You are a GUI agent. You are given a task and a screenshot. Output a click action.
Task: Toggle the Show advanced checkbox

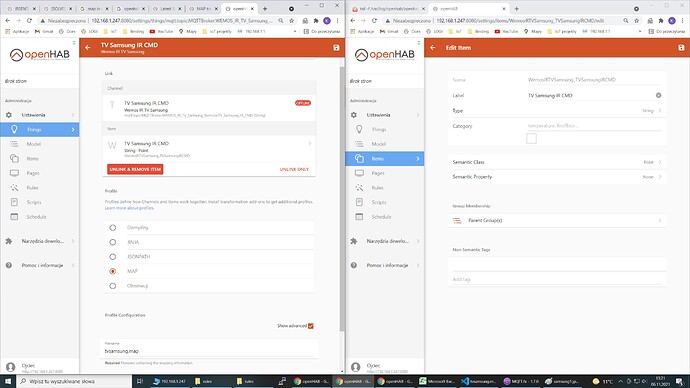coord(311,326)
